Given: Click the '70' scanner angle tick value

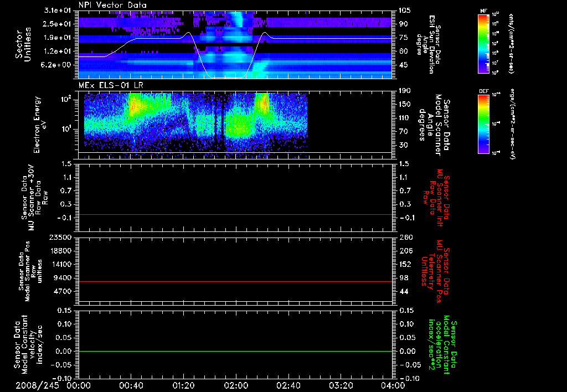Looking at the screenshot, I should pos(403,132).
